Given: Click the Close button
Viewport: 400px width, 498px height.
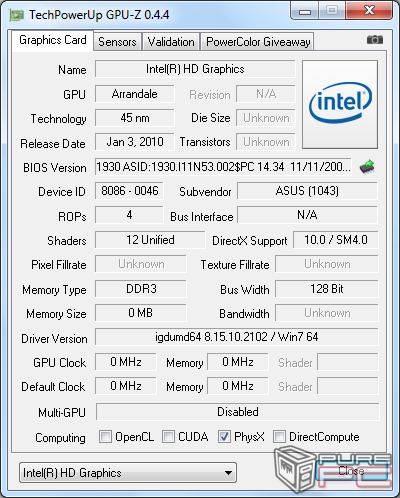Looking at the screenshot, I should pyautogui.click(x=351, y=471).
